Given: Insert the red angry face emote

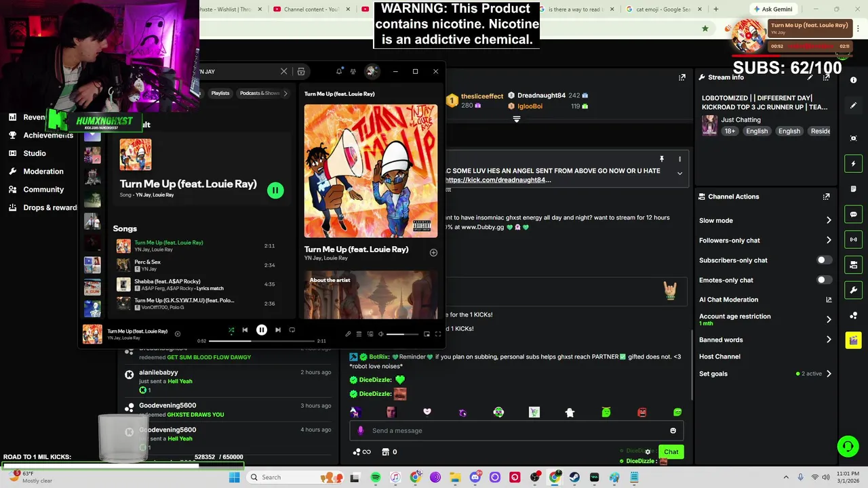Looking at the screenshot, I should pyautogui.click(x=642, y=412).
